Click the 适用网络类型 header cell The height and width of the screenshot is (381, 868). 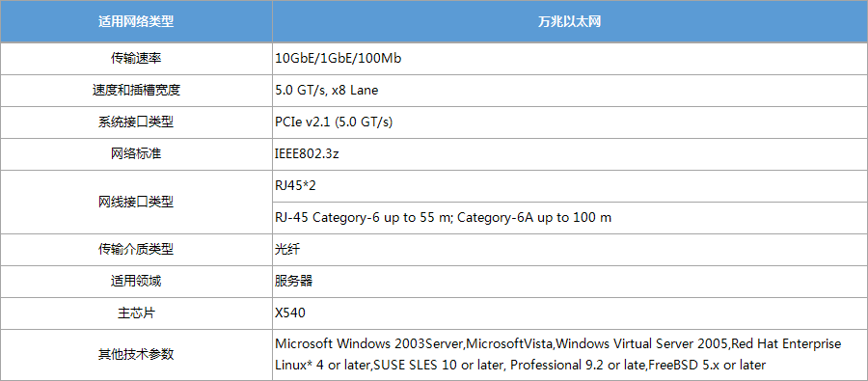coord(136,21)
